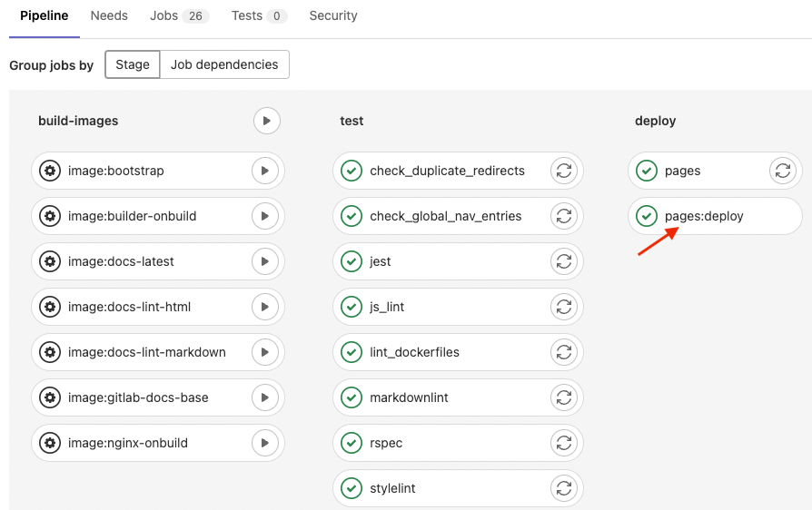Go to the Tests tab
Image resolution: width=812 pixels, height=510 pixels.
click(x=259, y=15)
